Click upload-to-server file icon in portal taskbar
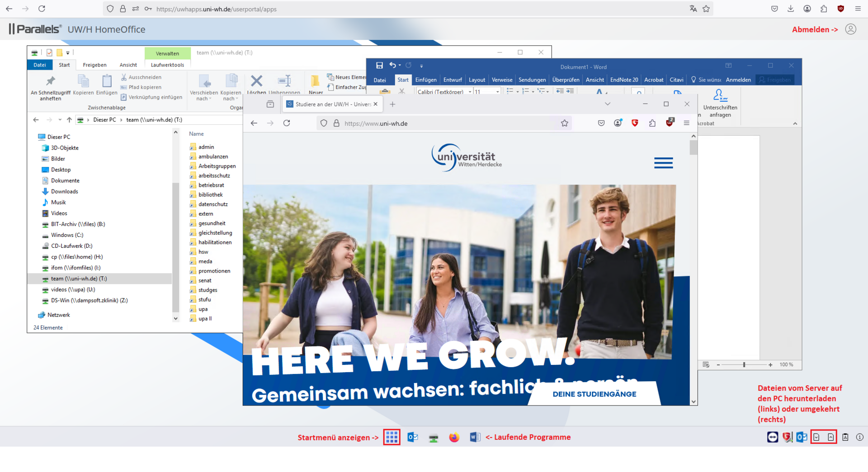The image size is (868, 472). tap(830, 437)
